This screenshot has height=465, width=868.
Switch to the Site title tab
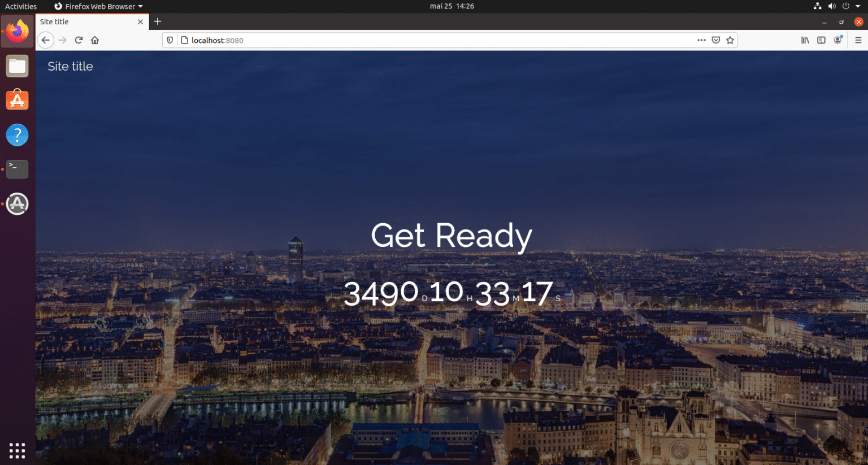point(85,21)
